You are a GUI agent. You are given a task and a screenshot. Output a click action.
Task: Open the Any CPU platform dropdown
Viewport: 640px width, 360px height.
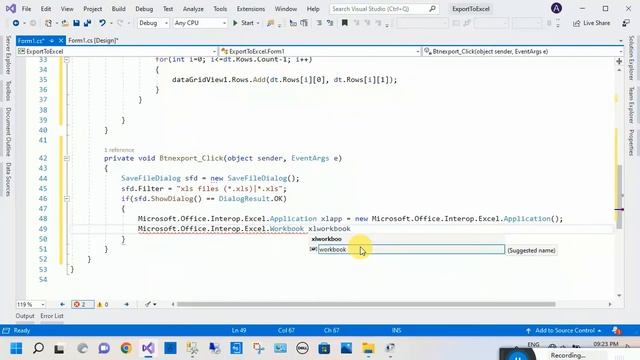click(200, 23)
